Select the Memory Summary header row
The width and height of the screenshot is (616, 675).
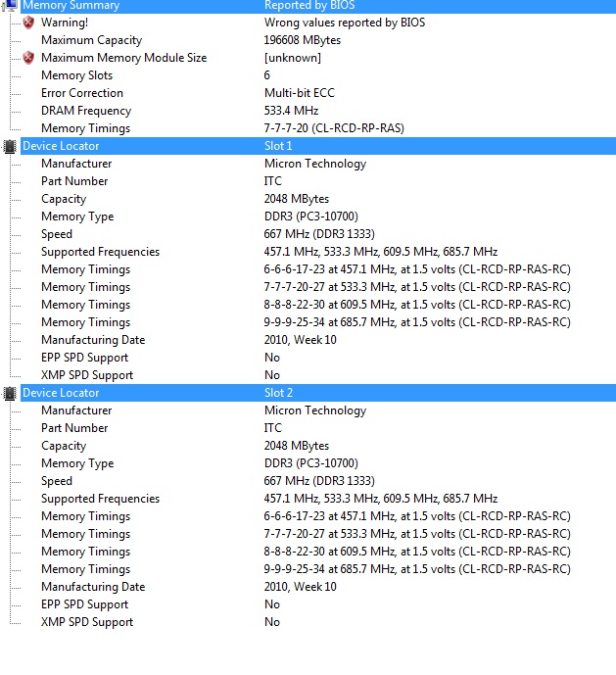tap(318, 6)
